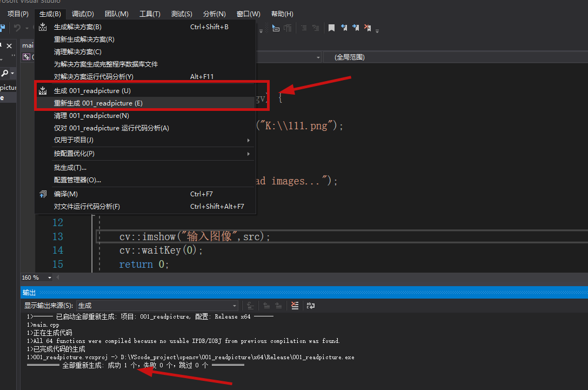
Task: Open the 测试(S) menu
Action: tap(182, 14)
